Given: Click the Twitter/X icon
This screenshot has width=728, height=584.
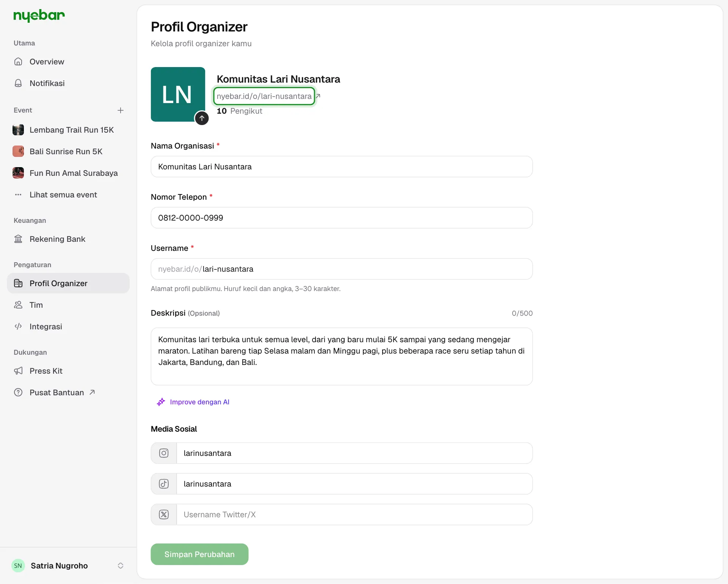Looking at the screenshot, I should coord(164,515).
